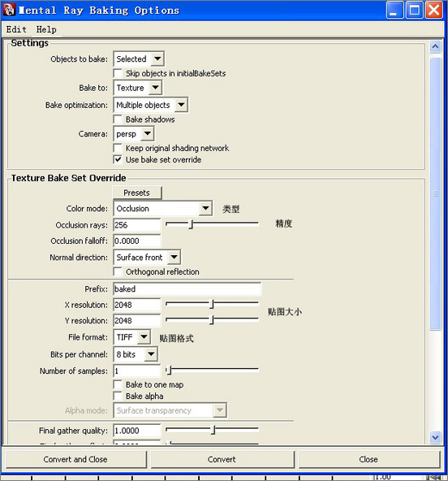
Task: Toggle Skip objects in initialBakeSets checkbox
Action: (118, 74)
